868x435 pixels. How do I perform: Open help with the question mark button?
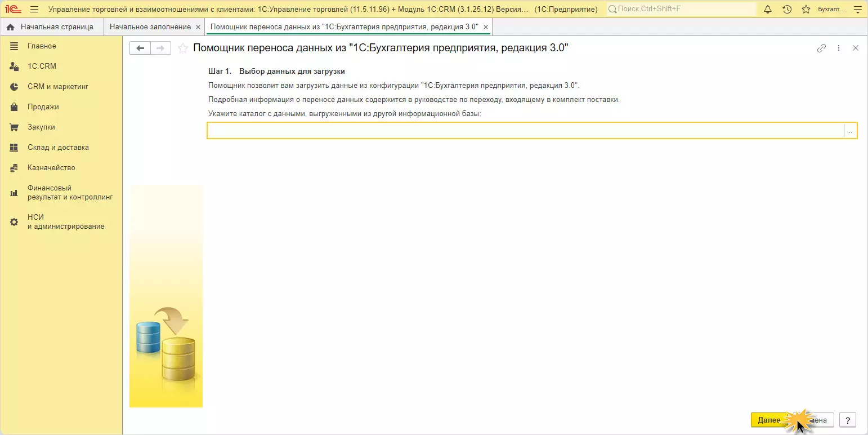click(848, 420)
